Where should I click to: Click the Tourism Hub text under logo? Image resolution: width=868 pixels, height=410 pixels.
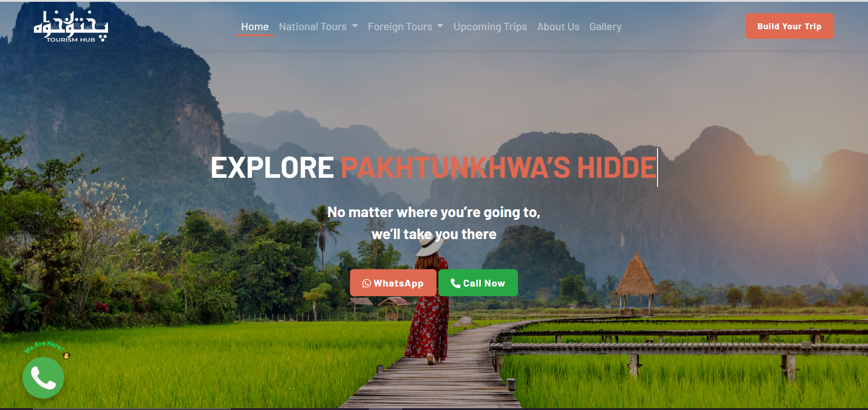(x=71, y=40)
